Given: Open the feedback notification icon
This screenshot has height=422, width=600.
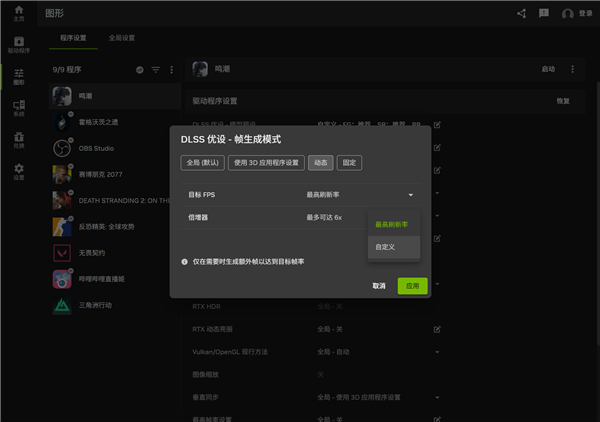Looking at the screenshot, I should click(544, 14).
